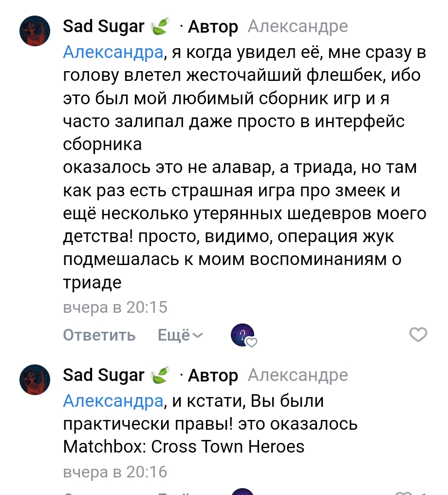Tap the "Matchbox: Cross Town Heroes" comment text

[x=184, y=446]
